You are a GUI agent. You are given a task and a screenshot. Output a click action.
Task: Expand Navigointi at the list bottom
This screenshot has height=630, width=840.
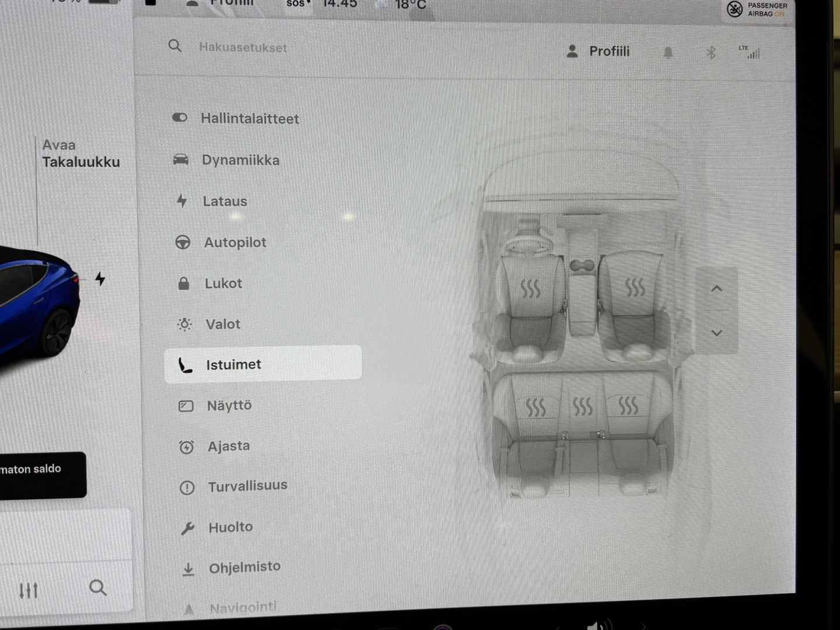coord(242,607)
